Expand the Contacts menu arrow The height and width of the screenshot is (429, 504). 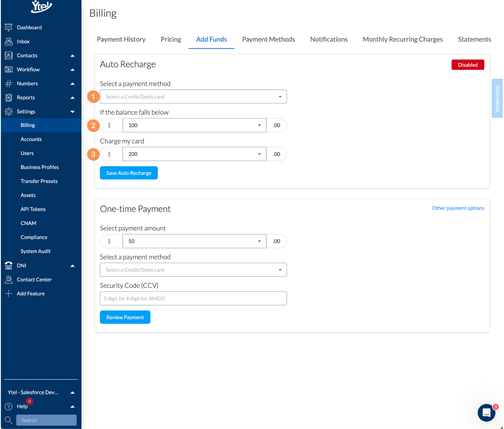[x=72, y=56]
